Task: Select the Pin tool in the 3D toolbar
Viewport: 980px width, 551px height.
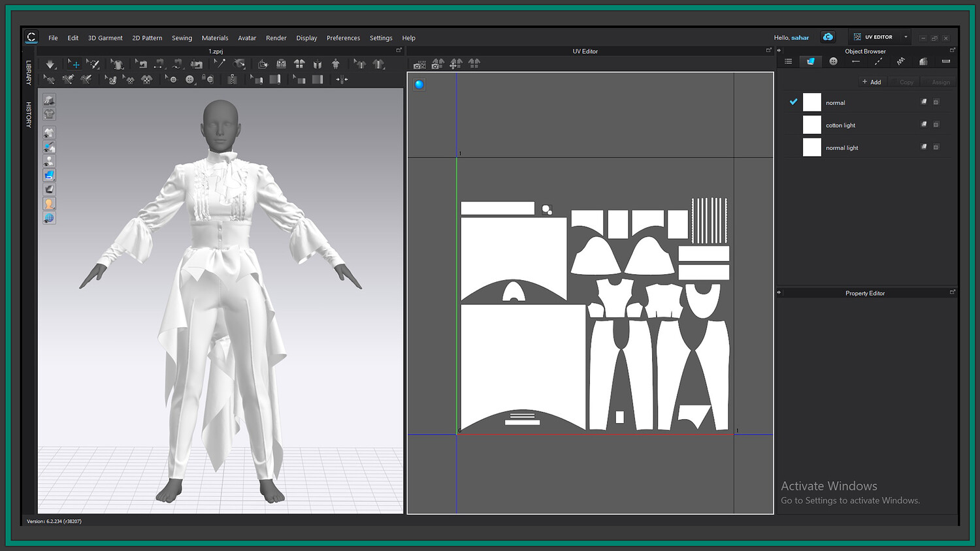Action: pyautogui.click(x=219, y=64)
